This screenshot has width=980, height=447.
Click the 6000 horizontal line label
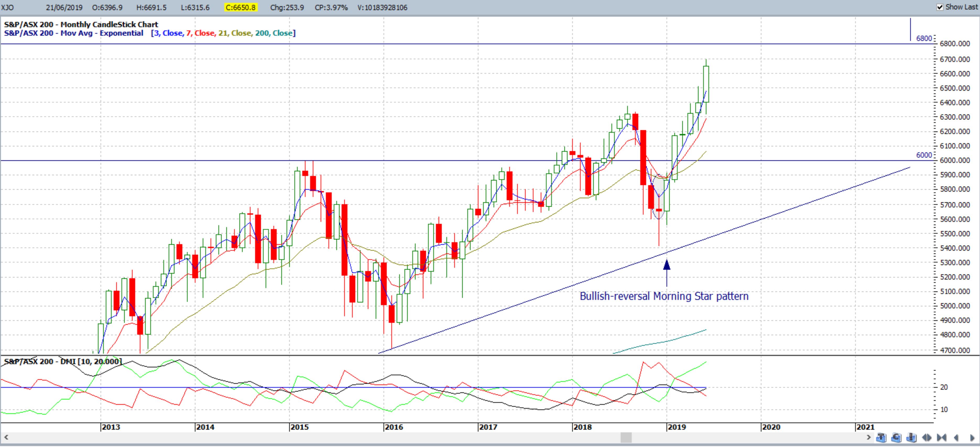(924, 155)
